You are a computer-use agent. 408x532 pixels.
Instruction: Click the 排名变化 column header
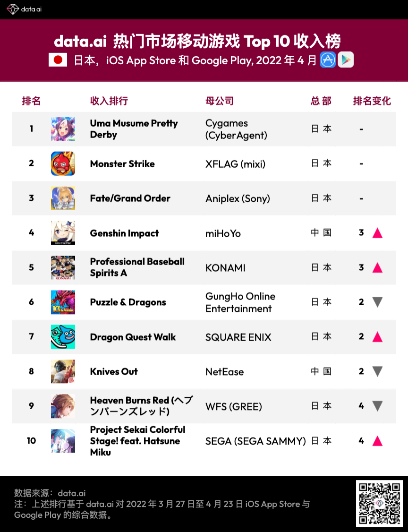372,101
